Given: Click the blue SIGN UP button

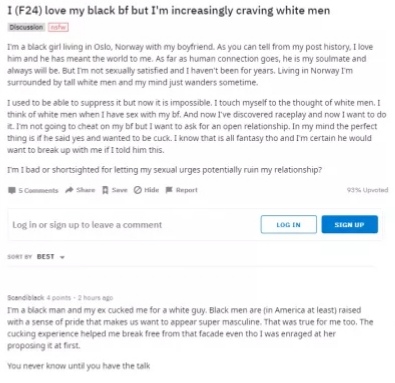Looking at the screenshot, I should click(350, 225).
